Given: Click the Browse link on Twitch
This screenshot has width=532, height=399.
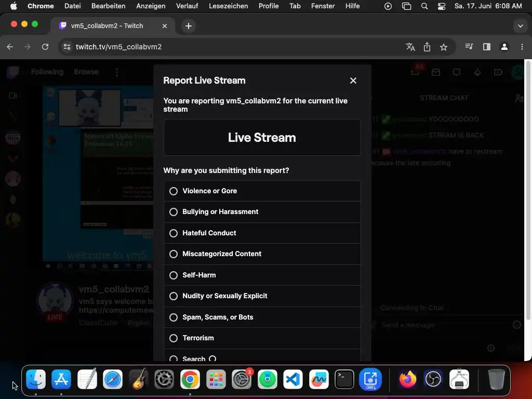Looking at the screenshot, I should click(86, 72).
